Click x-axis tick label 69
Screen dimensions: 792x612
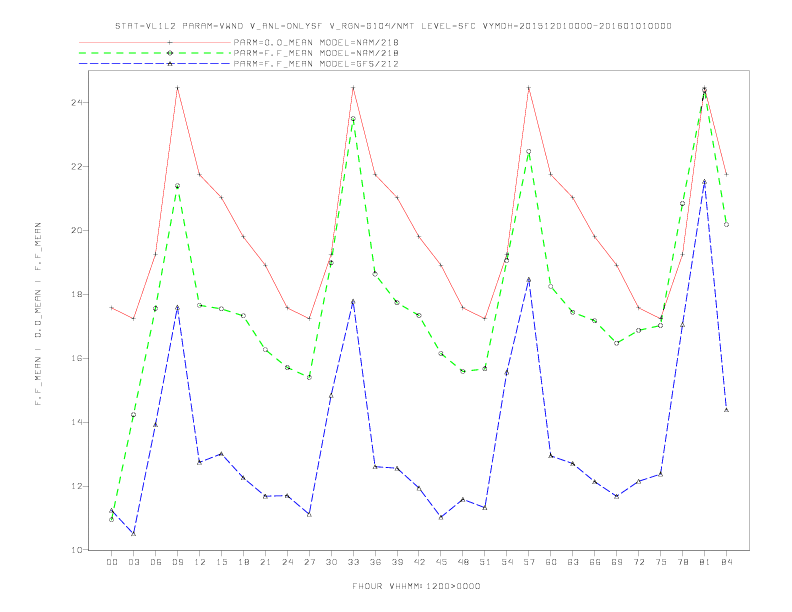tap(617, 562)
